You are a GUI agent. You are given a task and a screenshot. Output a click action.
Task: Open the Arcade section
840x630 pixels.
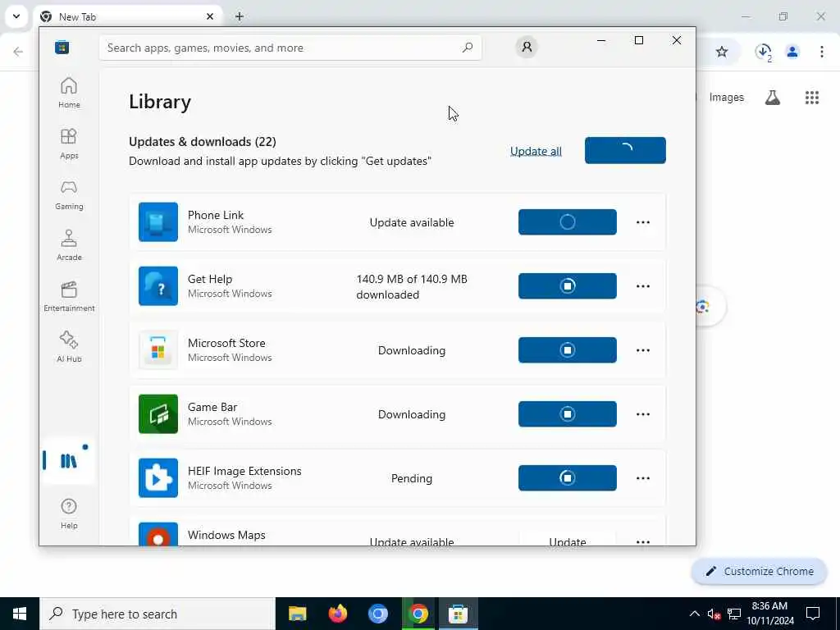click(x=69, y=245)
